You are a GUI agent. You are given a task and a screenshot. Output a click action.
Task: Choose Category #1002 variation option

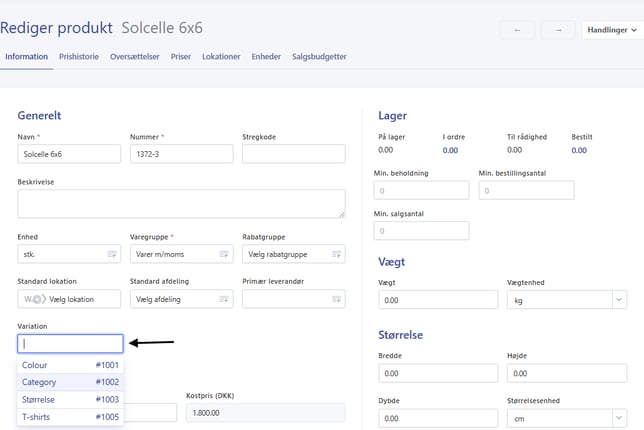point(70,382)
